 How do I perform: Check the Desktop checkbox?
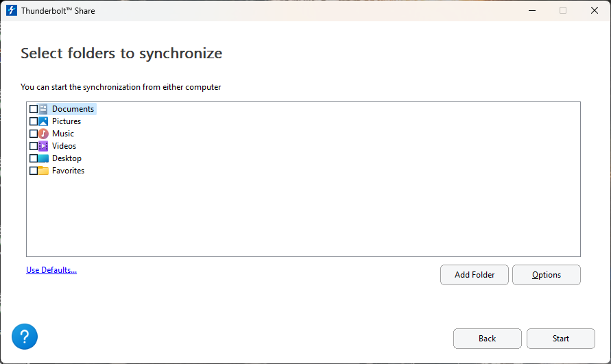[x=34, y=158]
